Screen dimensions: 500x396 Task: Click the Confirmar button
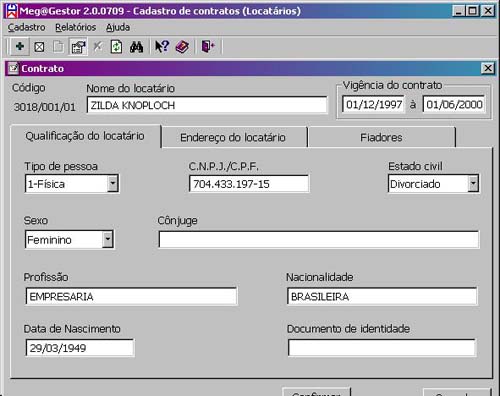316,392
